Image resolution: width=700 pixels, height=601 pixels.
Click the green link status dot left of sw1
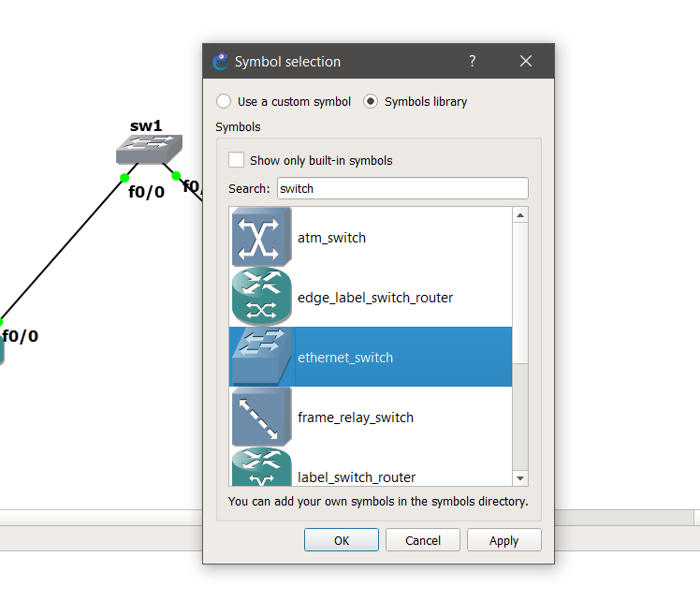[124, 178]
